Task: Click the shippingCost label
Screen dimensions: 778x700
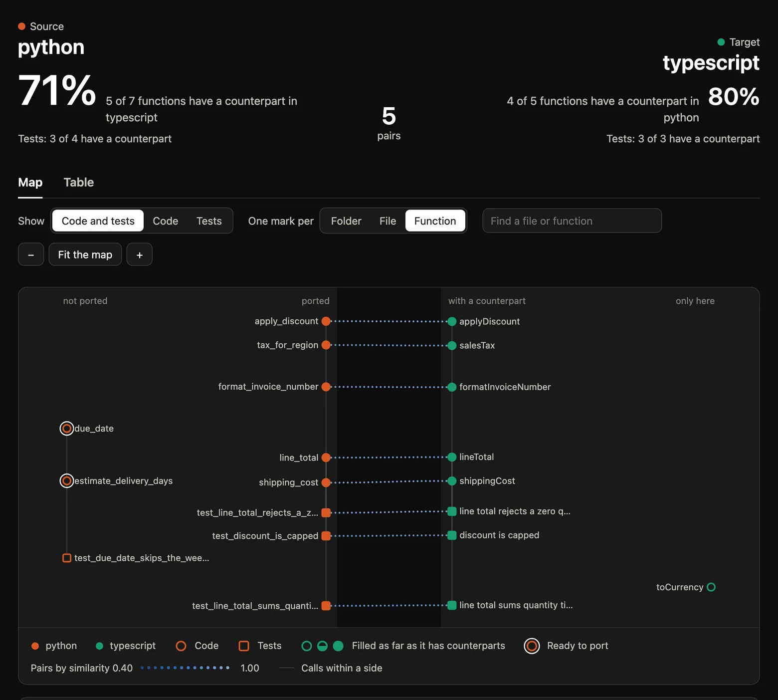Action: click(x=487, y=481)
